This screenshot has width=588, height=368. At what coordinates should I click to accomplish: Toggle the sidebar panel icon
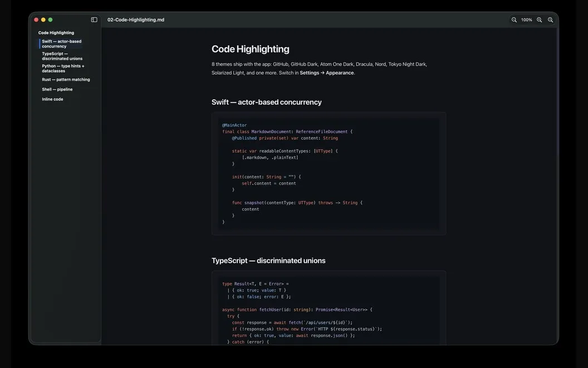pos(94,20)
